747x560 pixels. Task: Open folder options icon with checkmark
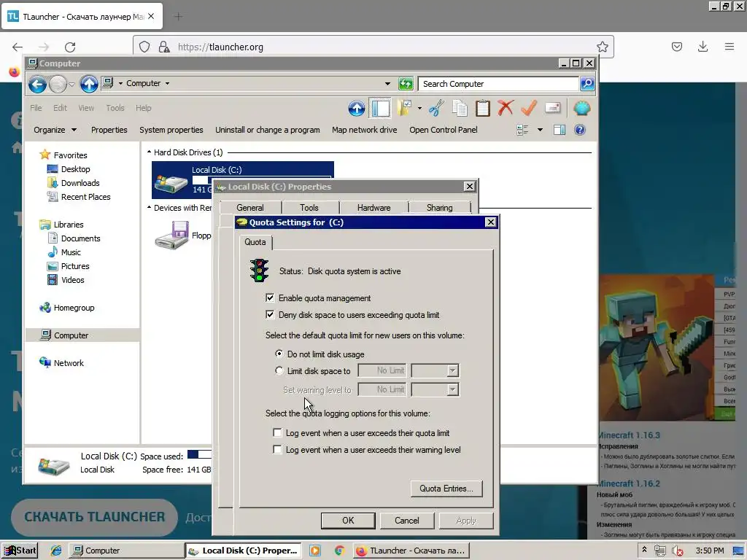(x=405, y=108)
